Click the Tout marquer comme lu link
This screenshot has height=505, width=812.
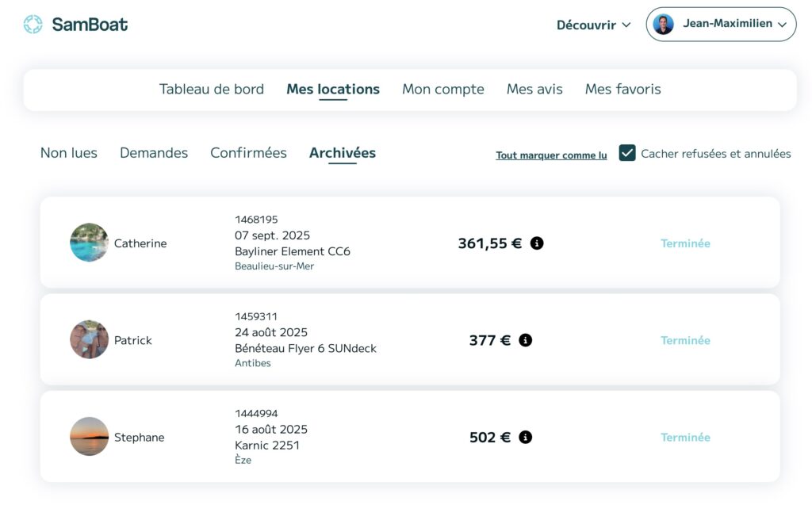click(551, 155)
